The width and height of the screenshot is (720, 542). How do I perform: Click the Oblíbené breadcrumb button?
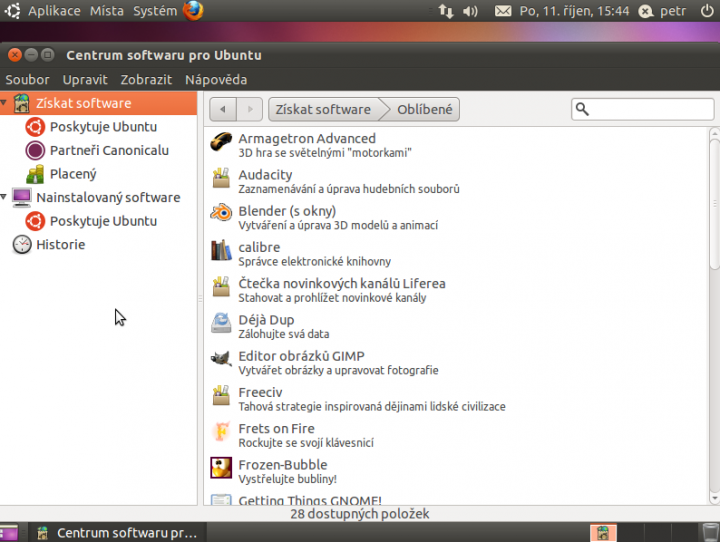(425, 109)
